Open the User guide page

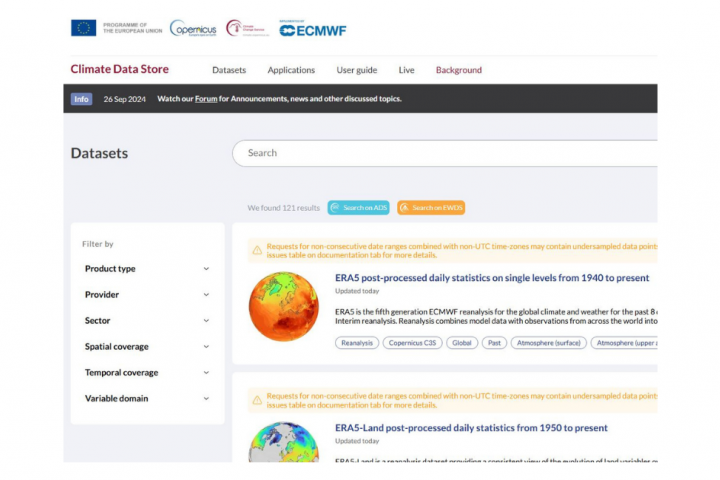pyautogui.click(x=357, y=70)
